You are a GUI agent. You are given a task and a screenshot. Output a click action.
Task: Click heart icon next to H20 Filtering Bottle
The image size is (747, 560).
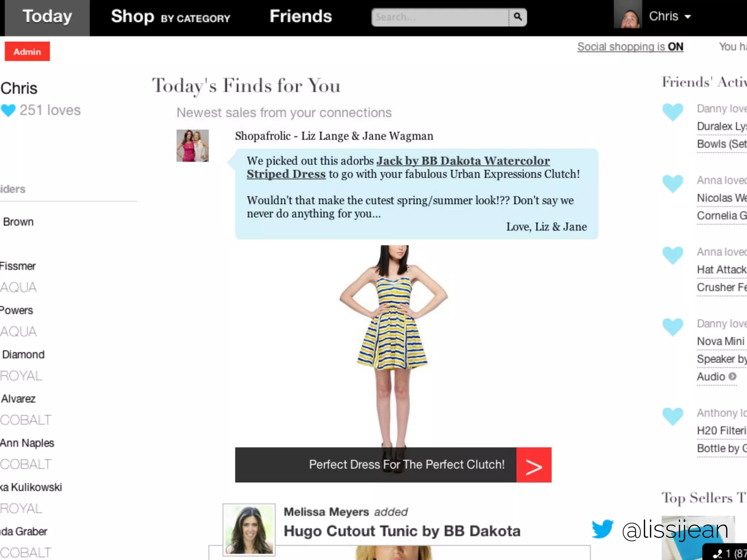click(673, 416)
